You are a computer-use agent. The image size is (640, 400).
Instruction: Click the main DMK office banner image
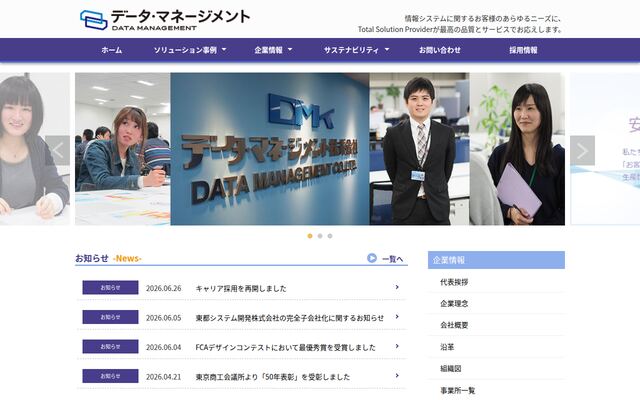click(320, 149)
